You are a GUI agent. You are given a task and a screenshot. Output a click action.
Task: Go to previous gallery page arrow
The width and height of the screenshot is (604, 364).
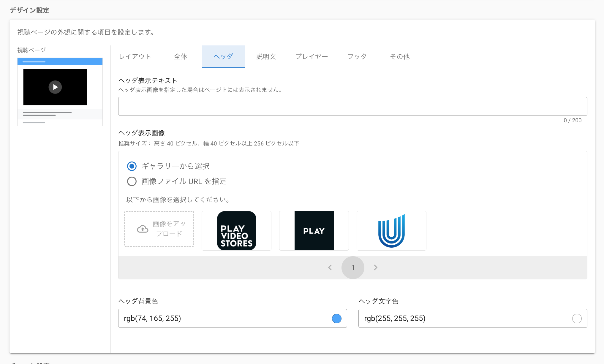[330, 268]
